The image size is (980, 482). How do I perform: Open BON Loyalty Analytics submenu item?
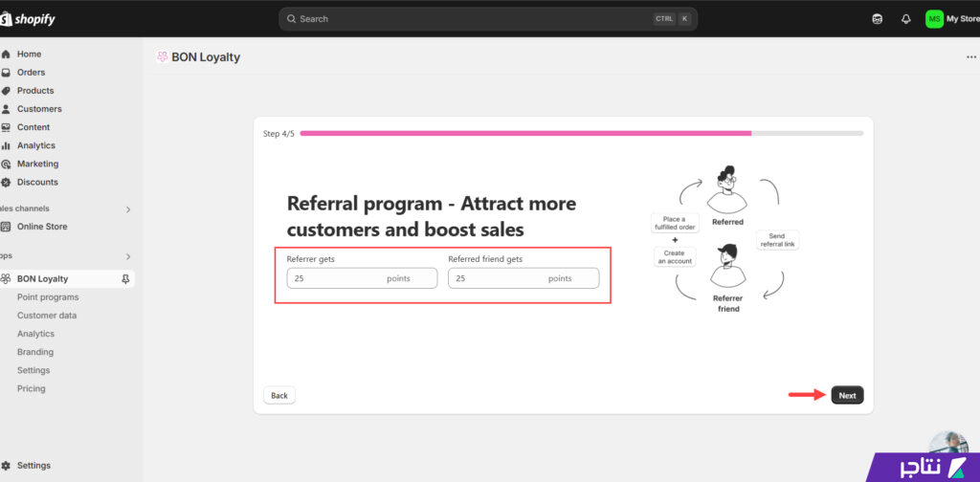click(x=35, y=334)
